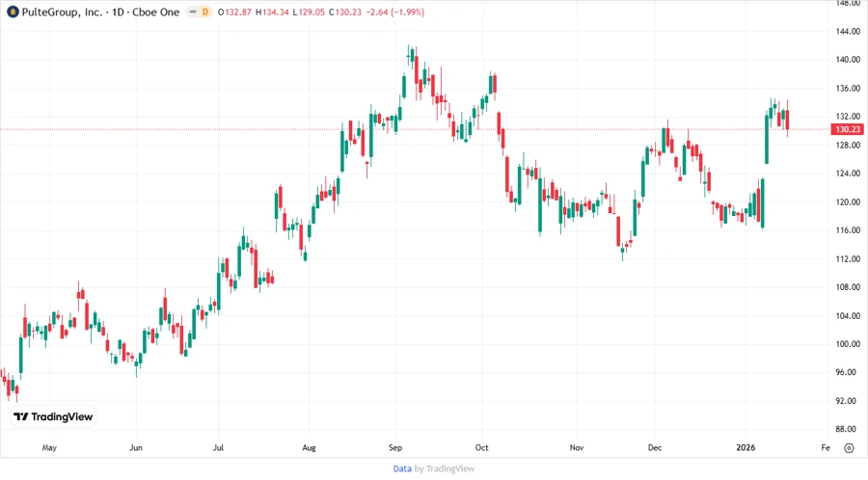This screenshot has width=868, height=480.
Task: Click the 96.00 price axis label
Action: (848, 372)
